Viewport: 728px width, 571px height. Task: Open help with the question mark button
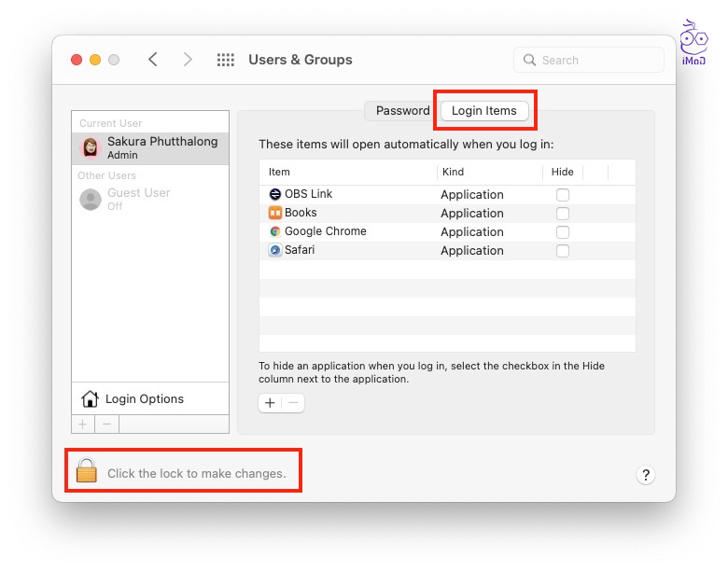646,475
